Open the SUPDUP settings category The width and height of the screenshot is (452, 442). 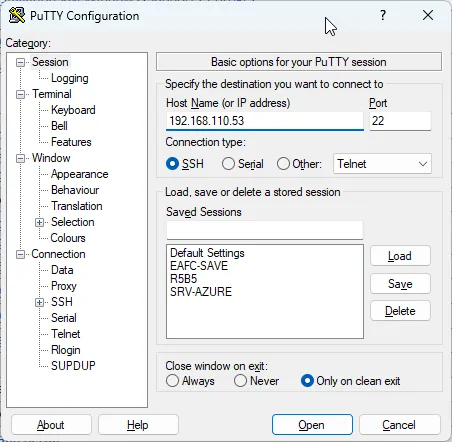73,366
